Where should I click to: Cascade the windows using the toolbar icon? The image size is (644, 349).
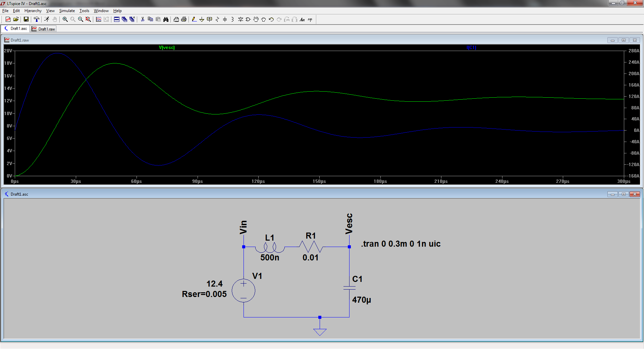click(x=124, y=19)
